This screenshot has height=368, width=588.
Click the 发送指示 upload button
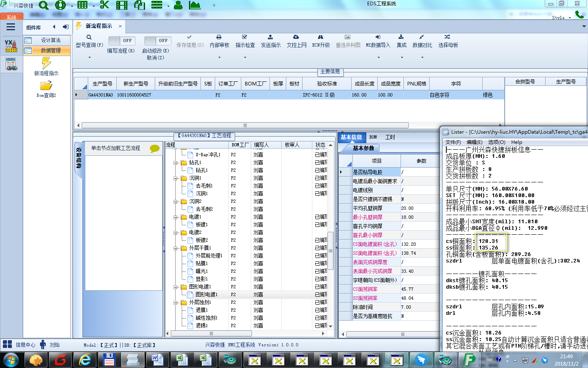pos(271,41)
